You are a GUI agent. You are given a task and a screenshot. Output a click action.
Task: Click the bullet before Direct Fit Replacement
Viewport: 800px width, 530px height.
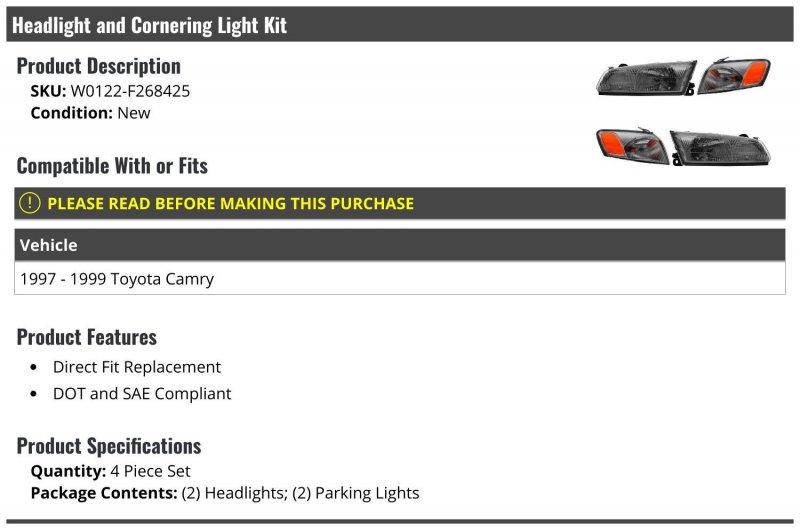[34, 367]
